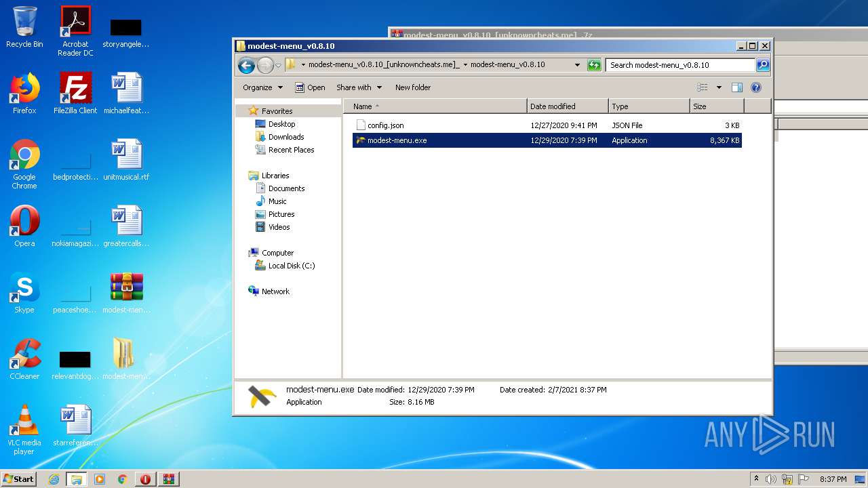Open the Organize menu
The height and width of the screenshot is (488, 868).
tap(262, 87)
